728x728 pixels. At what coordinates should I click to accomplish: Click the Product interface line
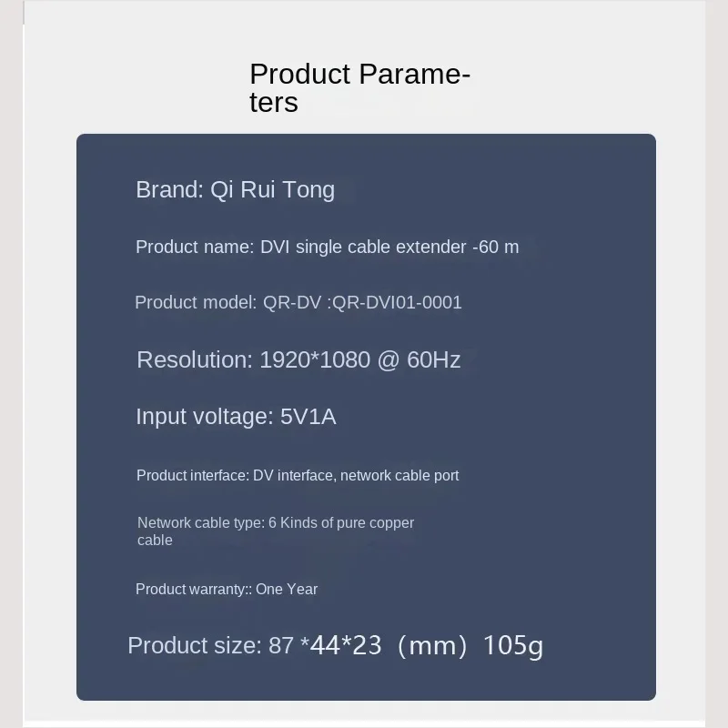click(x=298, y=475)
